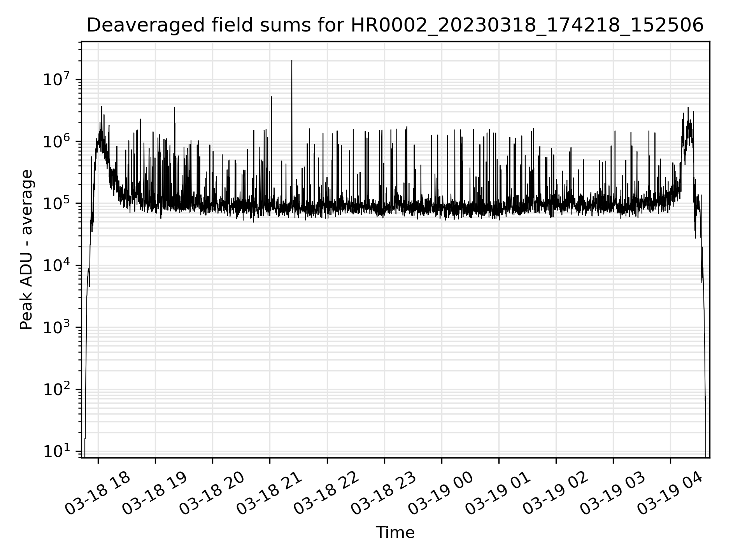The width and height of the screenshot is (747, 560).
Task: Click the tallest spike peak above 10^7
Action: [x=292, y=61]
